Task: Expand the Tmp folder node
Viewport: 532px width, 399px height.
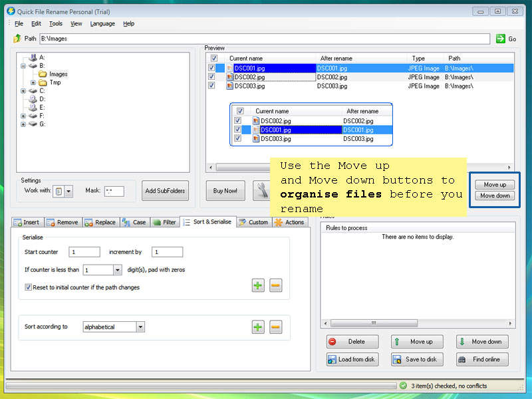Action: point(33,82)
